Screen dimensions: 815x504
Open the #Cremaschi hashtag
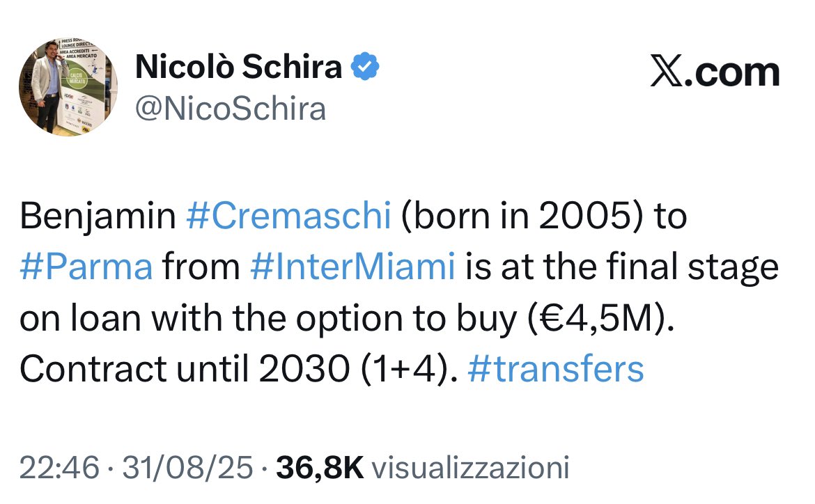(288, 217)
